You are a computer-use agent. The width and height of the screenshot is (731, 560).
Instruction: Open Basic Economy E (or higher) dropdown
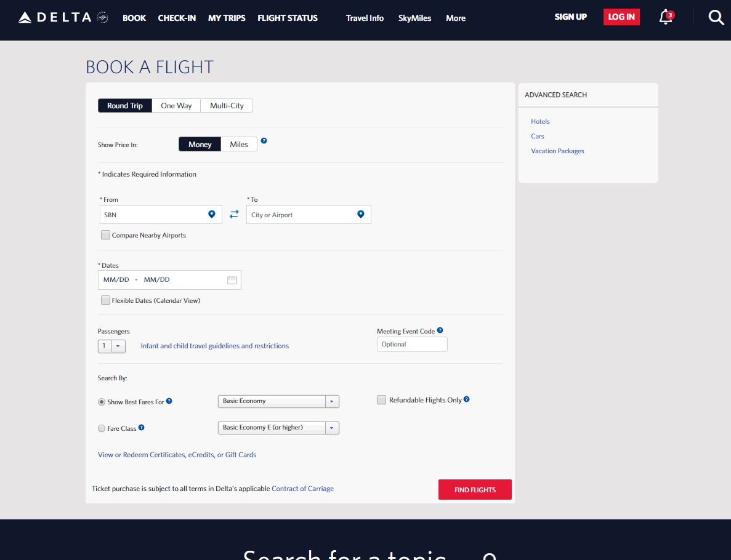278,428
